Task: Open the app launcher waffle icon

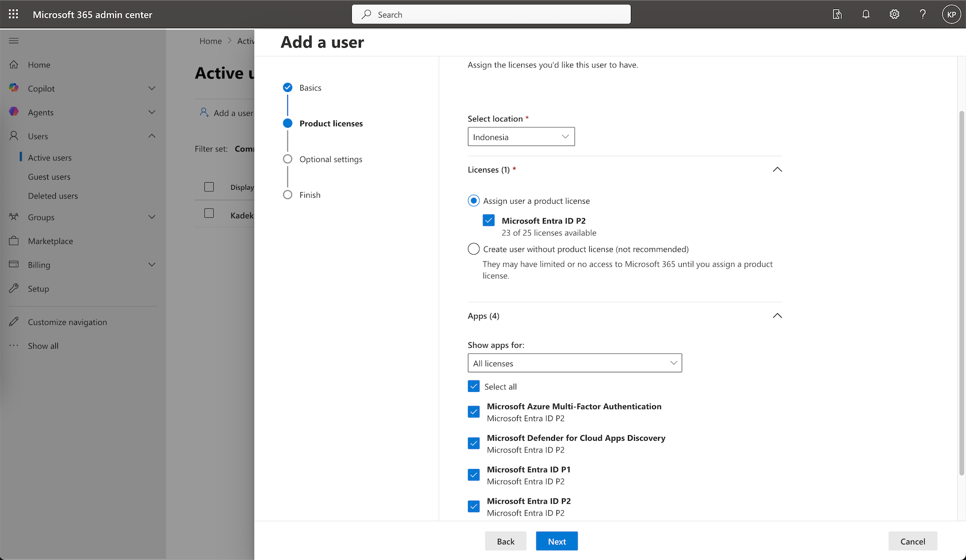Action: (14, 14)
